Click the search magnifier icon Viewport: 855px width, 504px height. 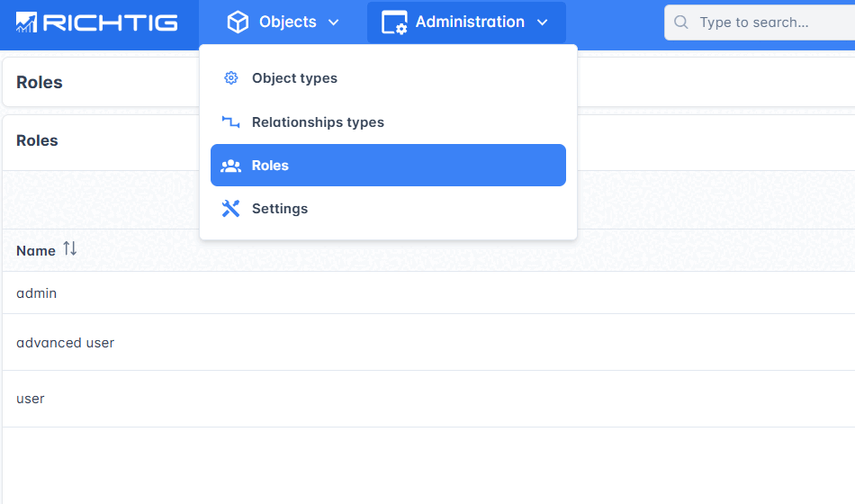[682, 22]
